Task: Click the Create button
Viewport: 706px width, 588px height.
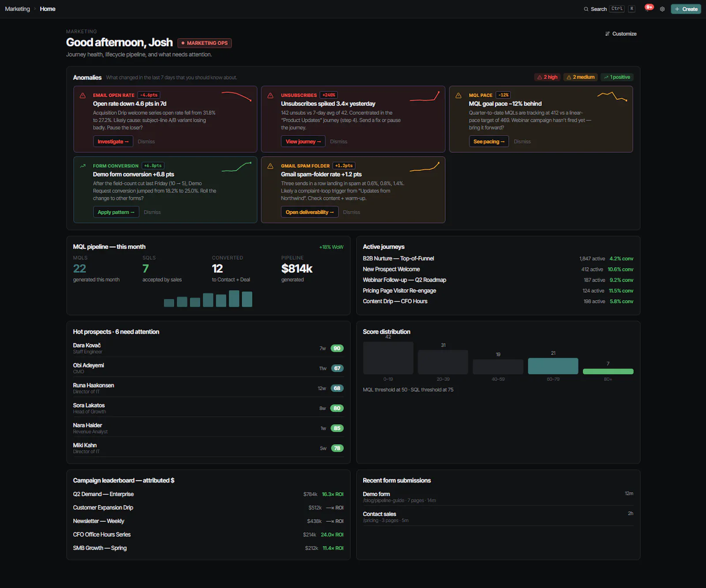Action: 686,9
